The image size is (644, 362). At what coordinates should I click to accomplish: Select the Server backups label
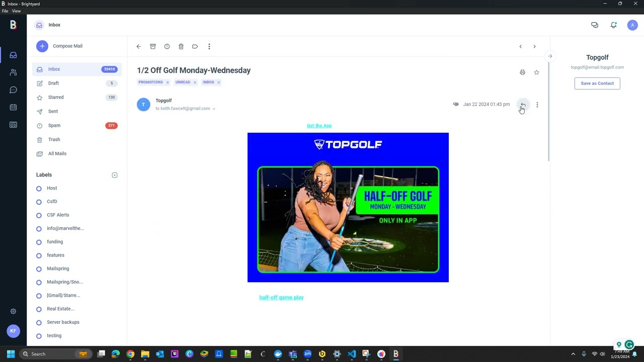click(x=63, y=322)
